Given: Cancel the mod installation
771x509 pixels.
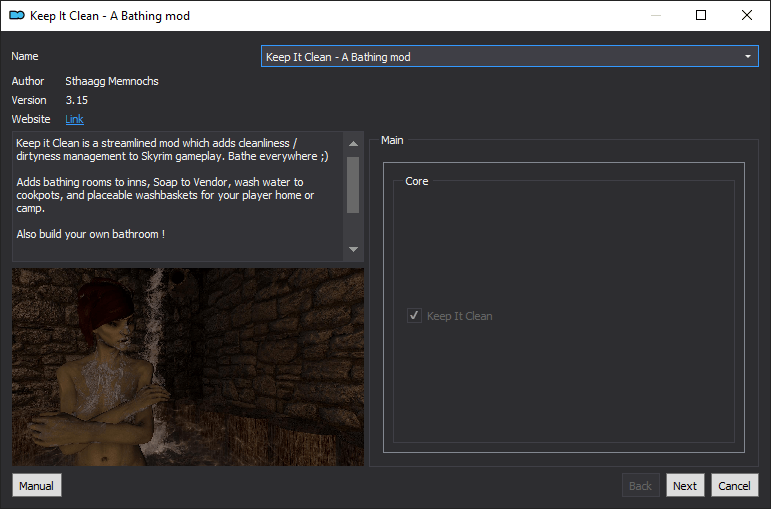Looking at the screenshot, I should point(734,485).
